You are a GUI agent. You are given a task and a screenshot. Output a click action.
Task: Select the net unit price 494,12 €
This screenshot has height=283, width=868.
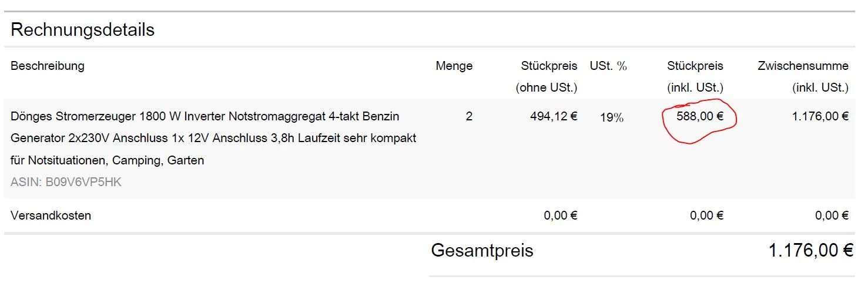[554, 116]
